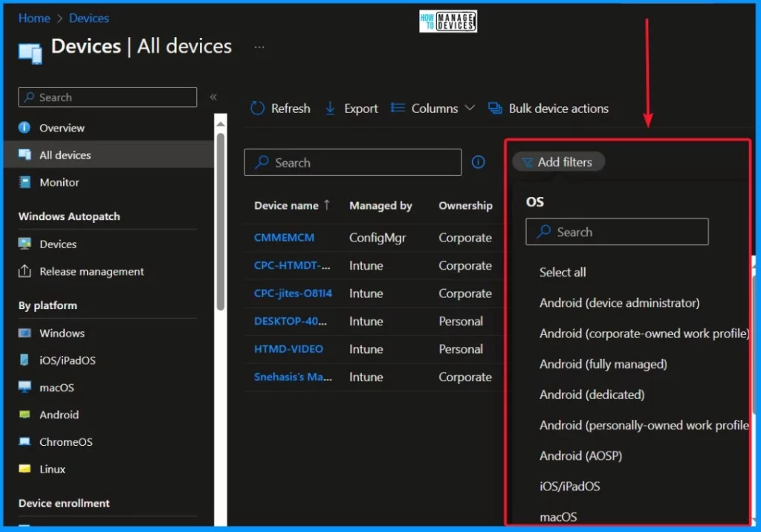Click the info icon beside device search
Viewport: 761px width, 532px height.
(478, 162)
